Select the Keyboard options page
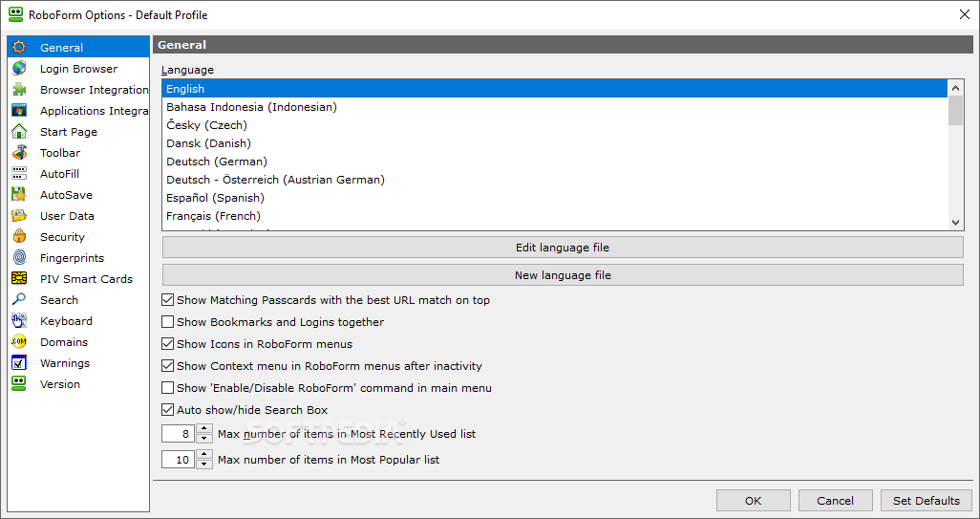Viewport: 980px width, 519px height. [78, 321]
